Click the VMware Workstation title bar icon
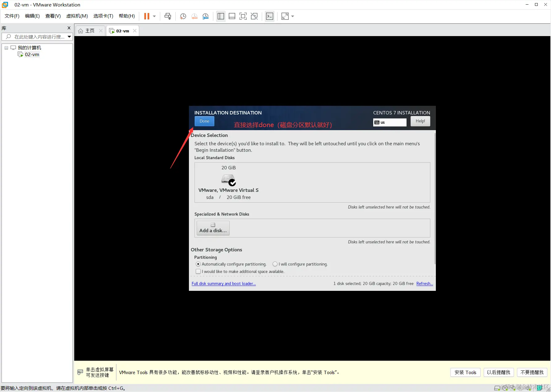The width and height of the screenshot is (551, 392). (5, 5)
